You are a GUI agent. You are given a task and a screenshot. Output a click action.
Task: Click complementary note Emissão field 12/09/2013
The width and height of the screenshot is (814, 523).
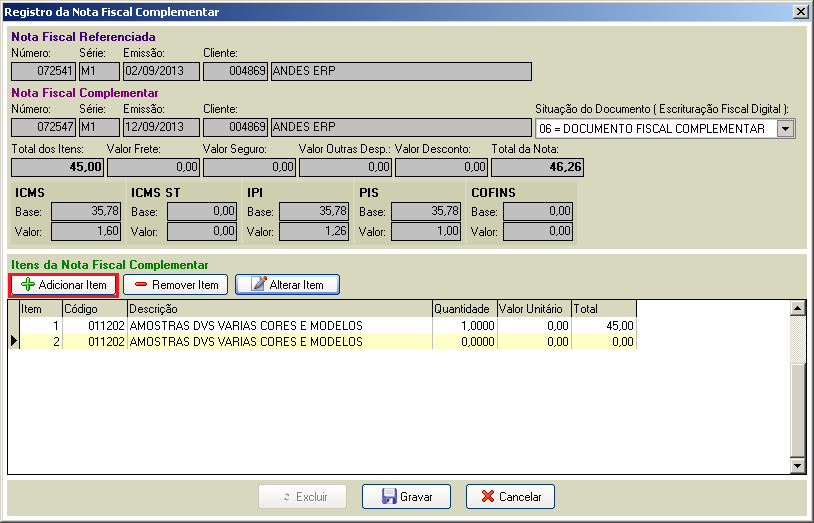tap(161, 127)
